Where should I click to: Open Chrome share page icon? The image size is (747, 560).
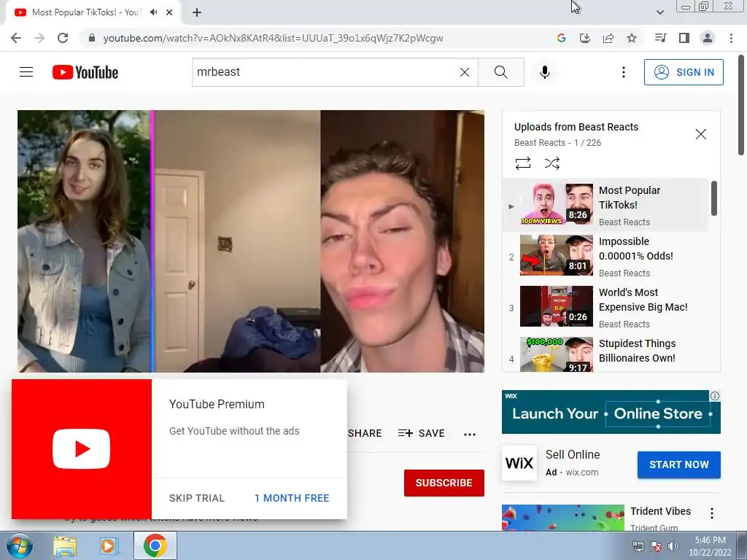pyautogui.click(x=608, y=38)
